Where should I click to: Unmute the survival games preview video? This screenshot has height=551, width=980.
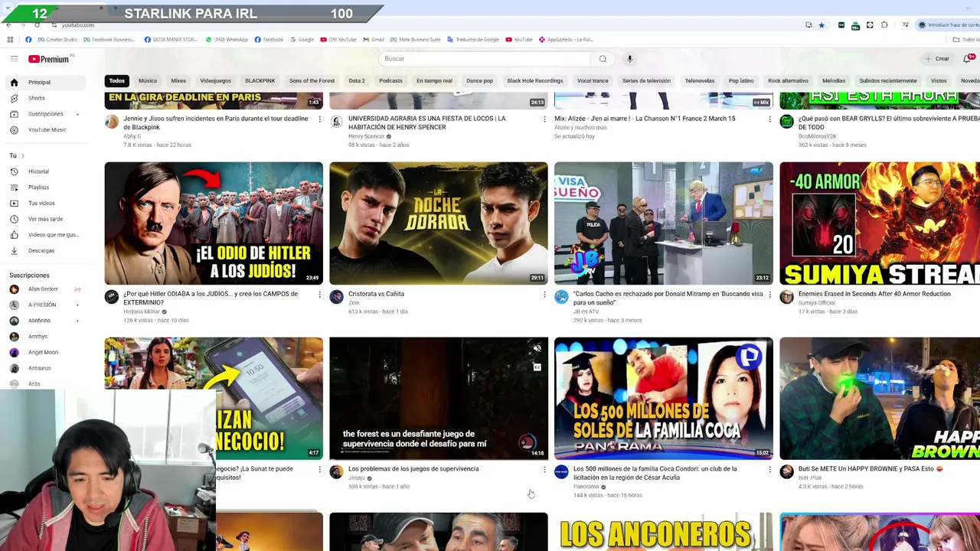click(537, 349)
